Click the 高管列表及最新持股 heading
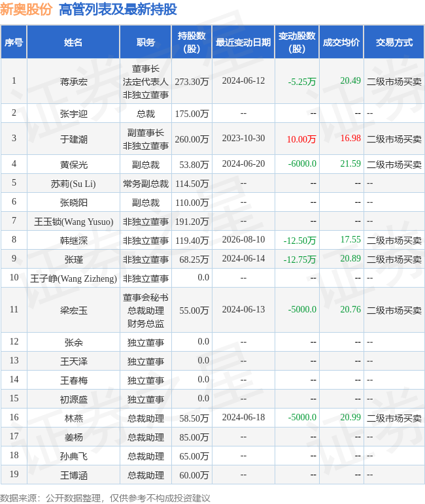 pos(118,9)
